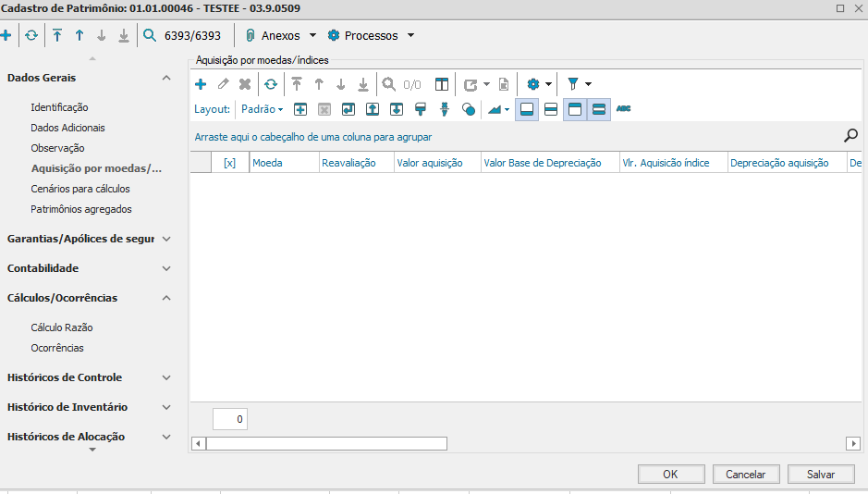Click the paint roller icon in layout toolbar
This screenshot has height=494, width=868.
point(421,109)
